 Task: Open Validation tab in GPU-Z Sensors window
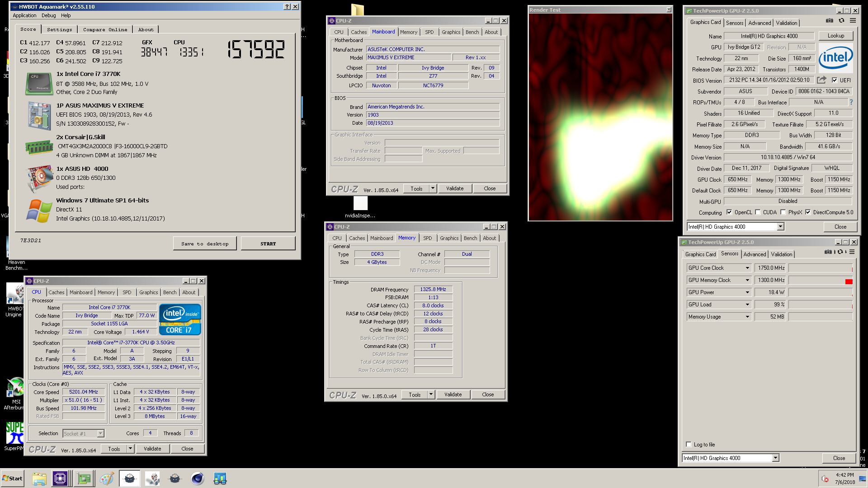click(781, 254)
